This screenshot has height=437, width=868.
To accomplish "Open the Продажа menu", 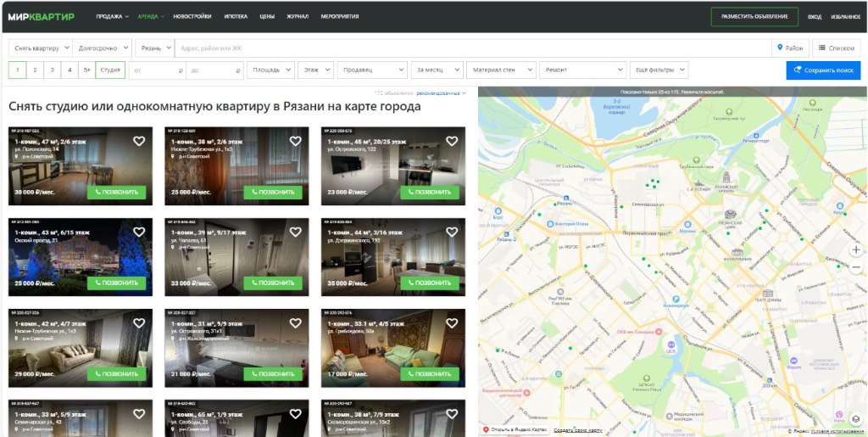I will [112, 17].
